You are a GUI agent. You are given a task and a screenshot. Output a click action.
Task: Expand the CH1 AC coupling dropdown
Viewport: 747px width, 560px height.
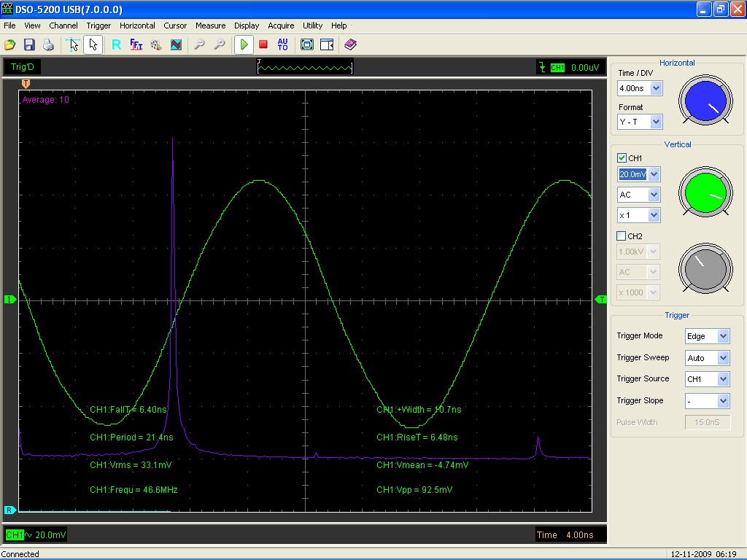coord(654,195)
